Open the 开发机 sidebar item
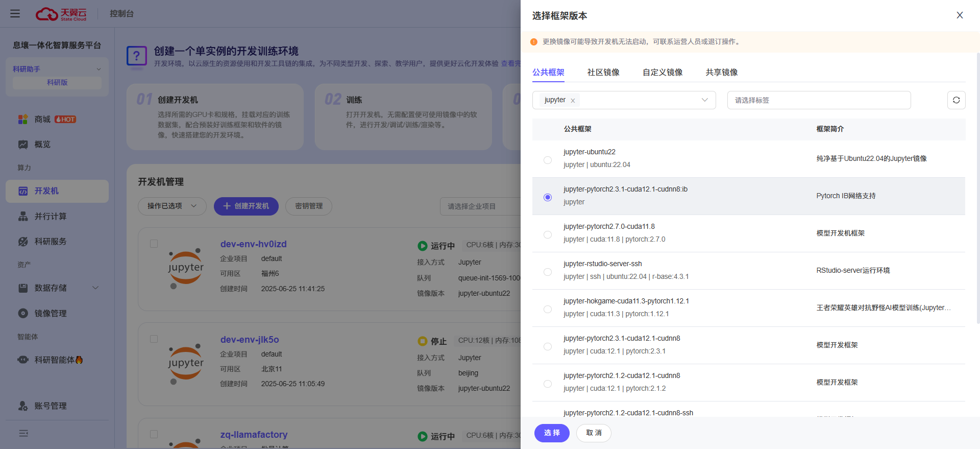Screen dimensions: 980x449 pyautogui.click(x=57, y=191)
